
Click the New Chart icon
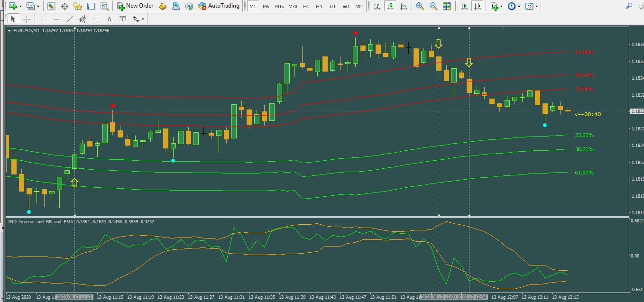point(13,6)
